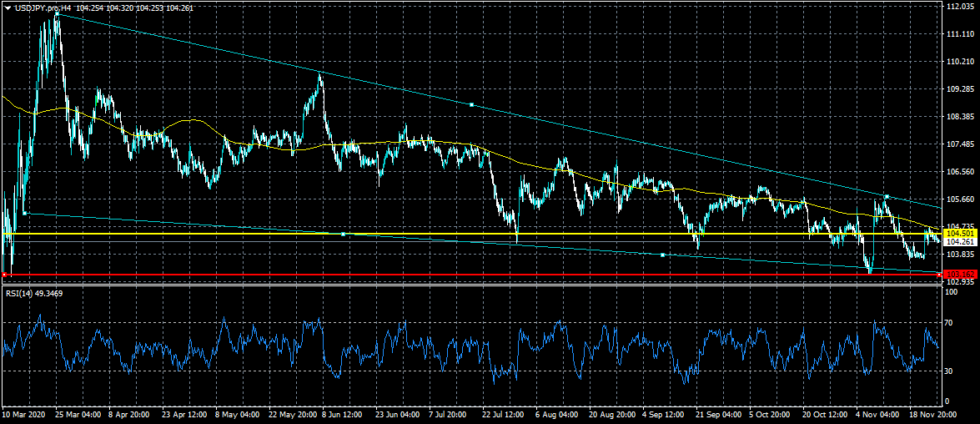Screen dimensions: 980x424
Task: Click lower trendline's leftmost anchor point
Action: coord(25,214)
